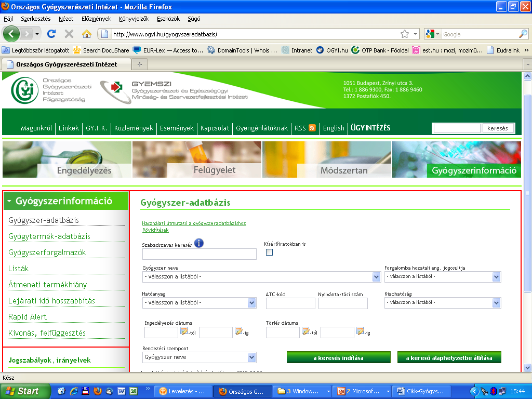Open the Rendezési szempont dropdown
Image resolution: width=532 pixels, height=399 pixels.
click(x=199, y=357)
